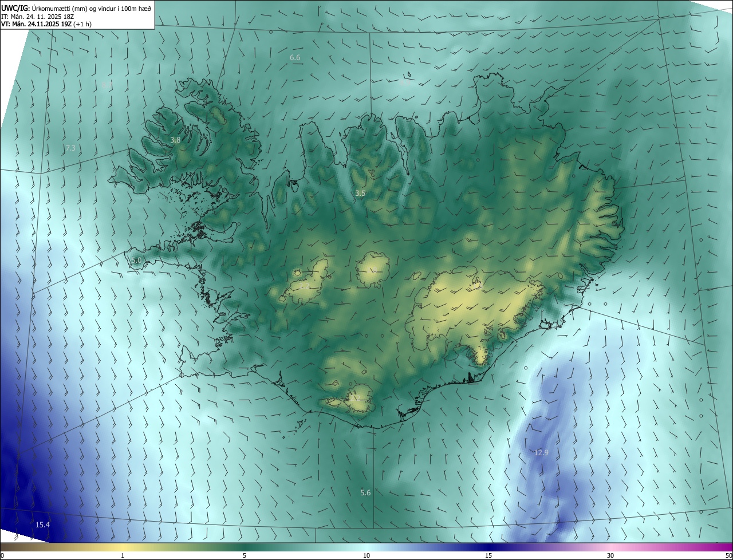This screenshot has height=560, width=733.
Task: Click the '10' tick label on the color scale
Action: (366, 555)
